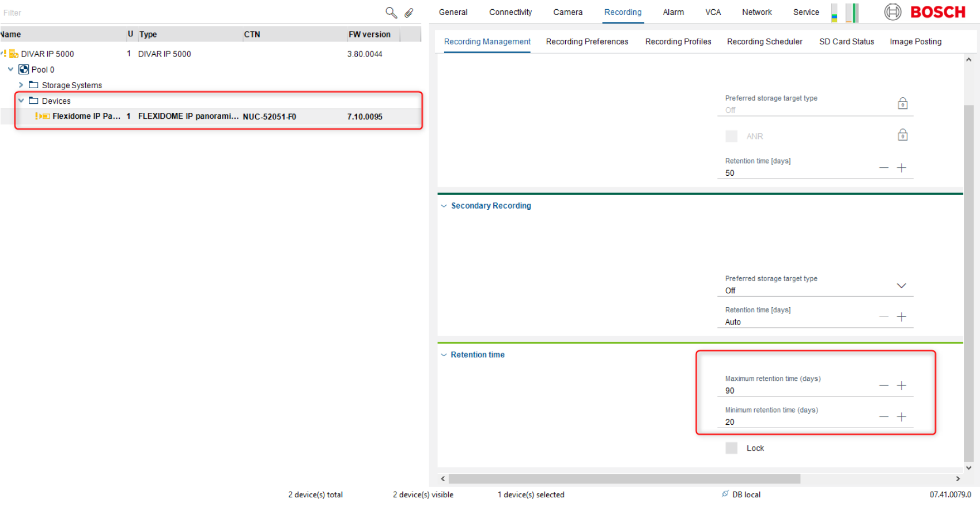Click the search magnifier icon in filter bar
Screen dimensions: 980x506
pyautogui.click(x=391, y=12)
